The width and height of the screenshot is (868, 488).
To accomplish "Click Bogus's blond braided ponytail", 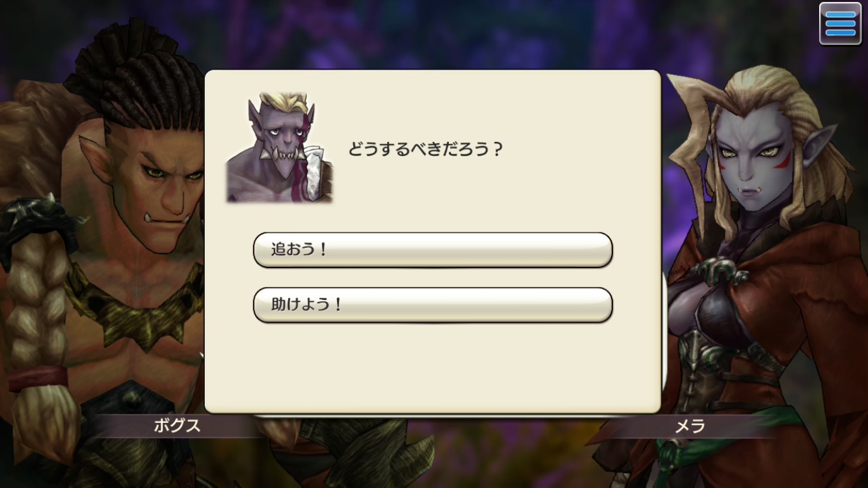I will (39, 325).
